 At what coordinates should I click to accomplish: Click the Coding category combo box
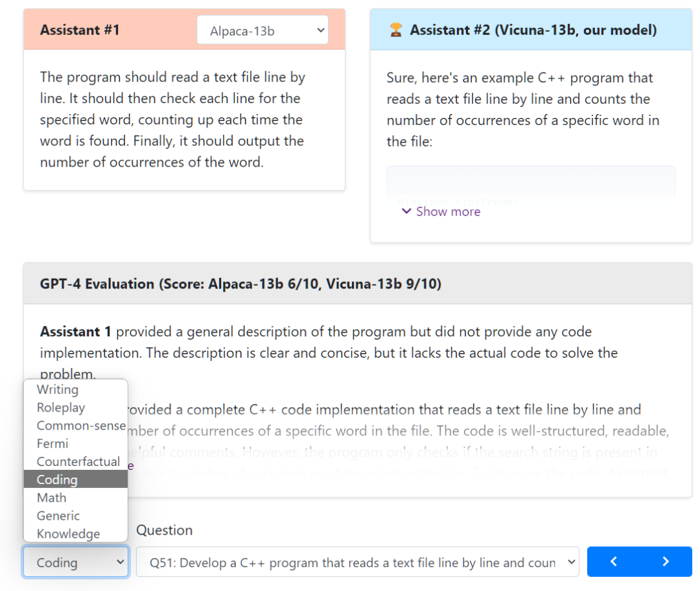coord(76,562)
